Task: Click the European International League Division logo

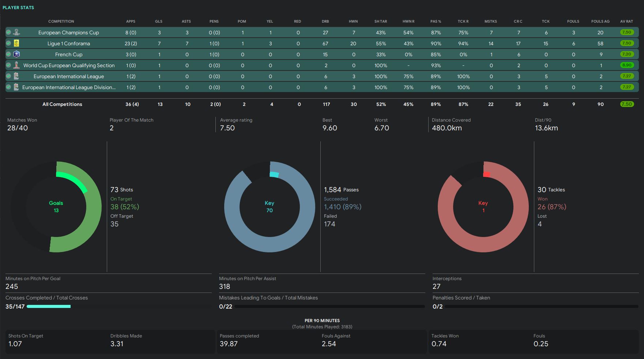Action: click(16, 87)
